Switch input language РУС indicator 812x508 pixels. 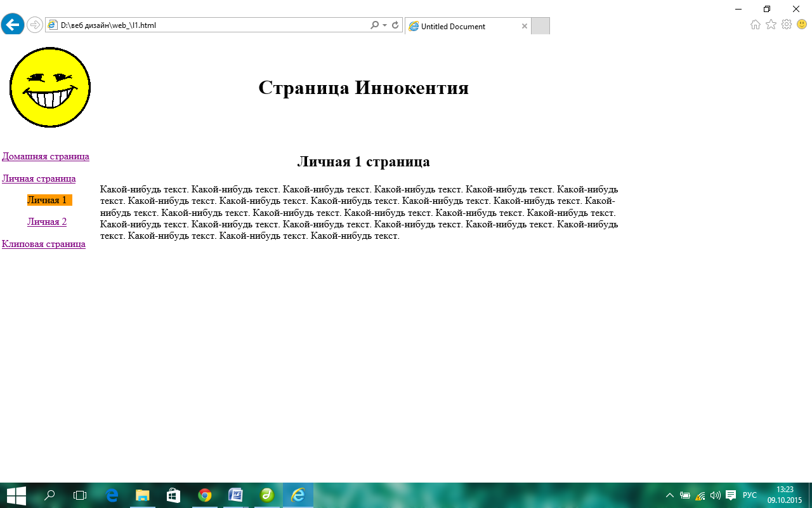[x=750, y=495]
